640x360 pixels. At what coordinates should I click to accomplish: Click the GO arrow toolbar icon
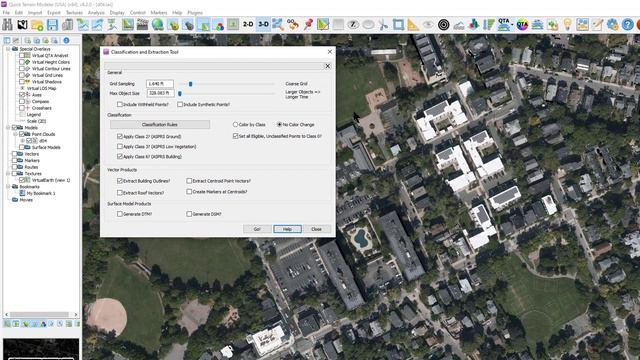(293, 25)
